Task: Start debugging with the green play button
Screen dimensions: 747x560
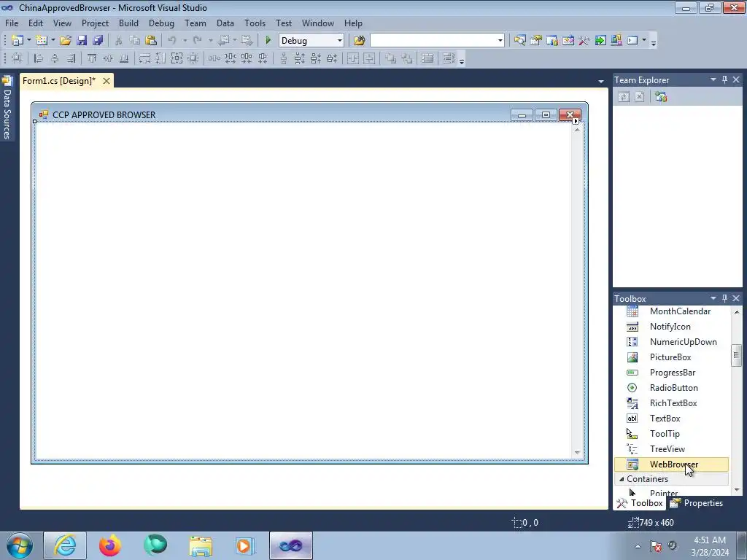Action: pos(268,41)
